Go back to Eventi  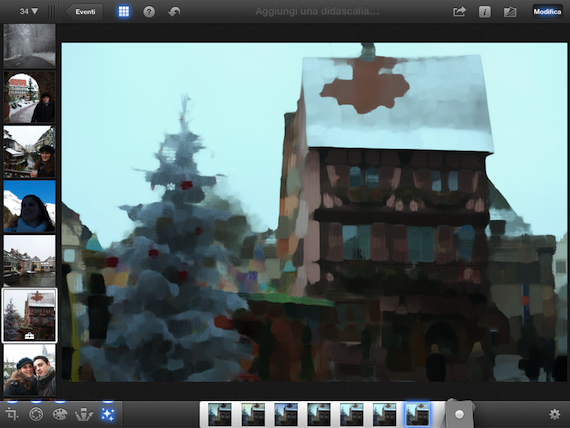click(84, 12)
